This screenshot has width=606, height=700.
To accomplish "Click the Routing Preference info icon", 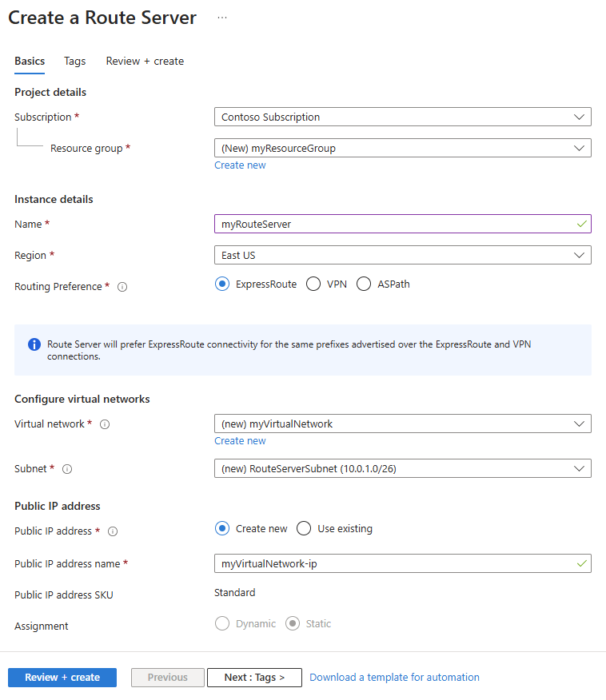I will (x=122, y=287).
